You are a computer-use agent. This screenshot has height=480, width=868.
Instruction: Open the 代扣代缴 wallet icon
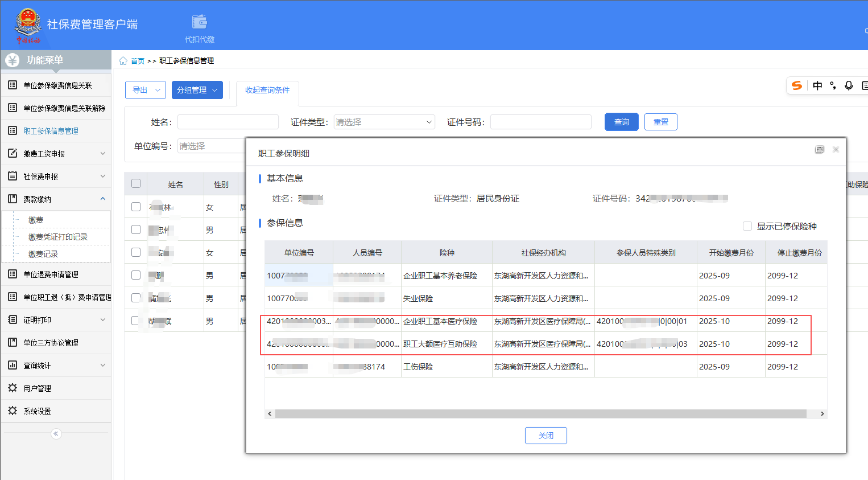tap(199, 22)
